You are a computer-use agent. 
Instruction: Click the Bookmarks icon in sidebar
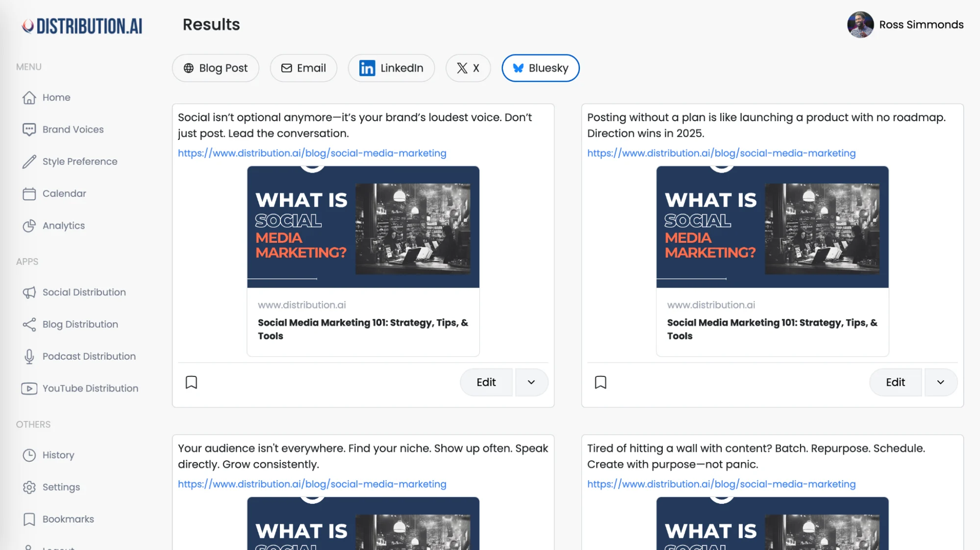point(29,519)
